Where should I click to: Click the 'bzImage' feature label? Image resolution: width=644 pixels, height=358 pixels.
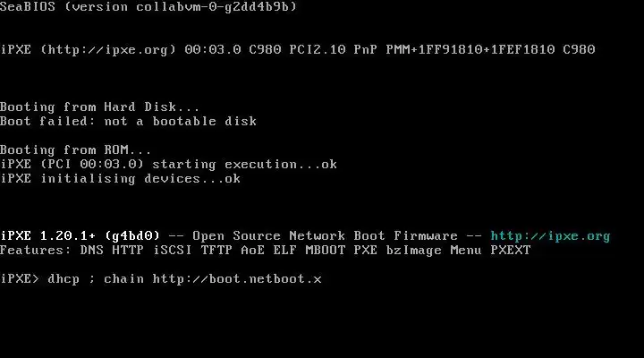(413, 251)
